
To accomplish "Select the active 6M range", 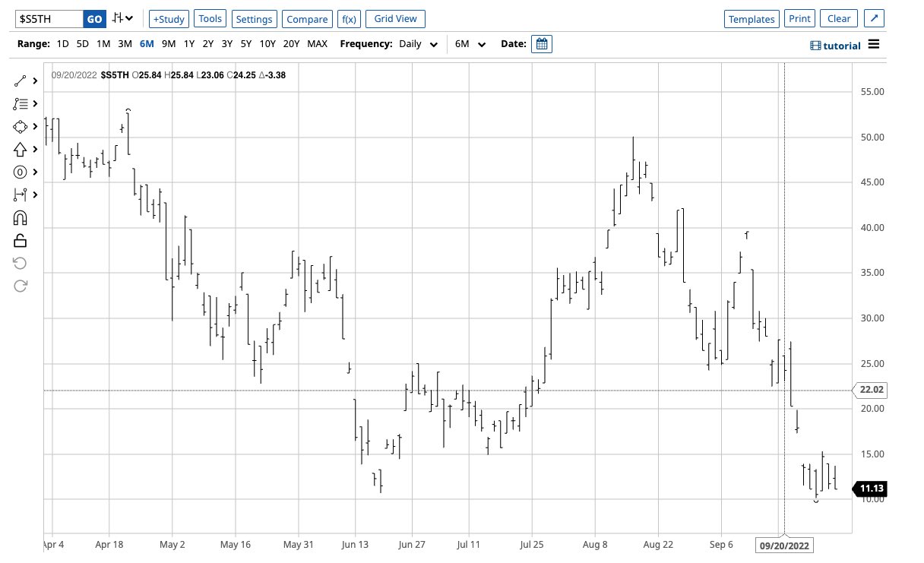I will 147,44.
